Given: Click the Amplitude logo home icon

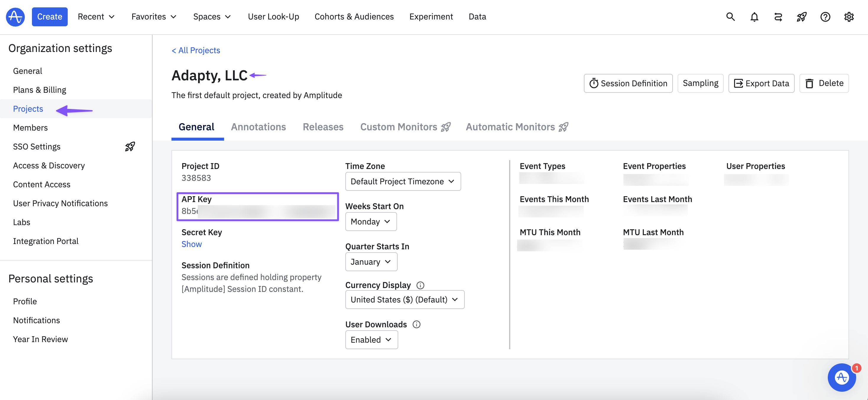Looking at the screenshot, I should click(15, 17).
